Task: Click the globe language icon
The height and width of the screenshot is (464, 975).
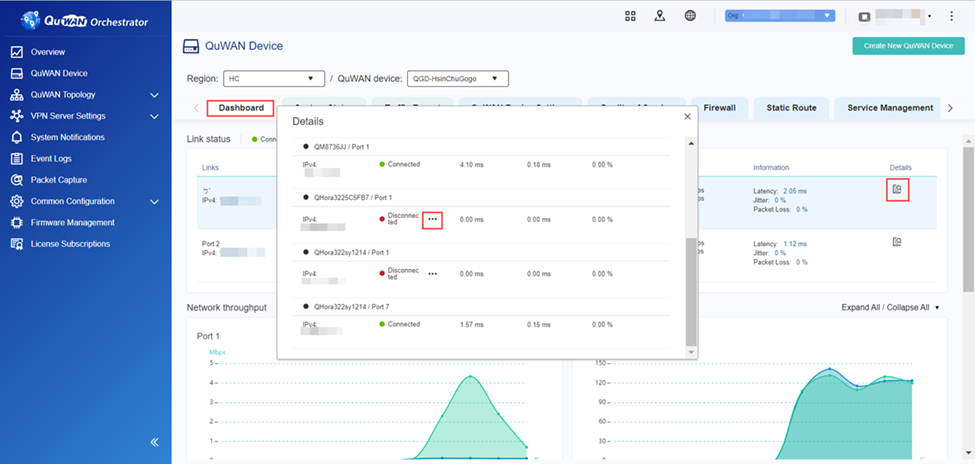Action: point(690,16)
